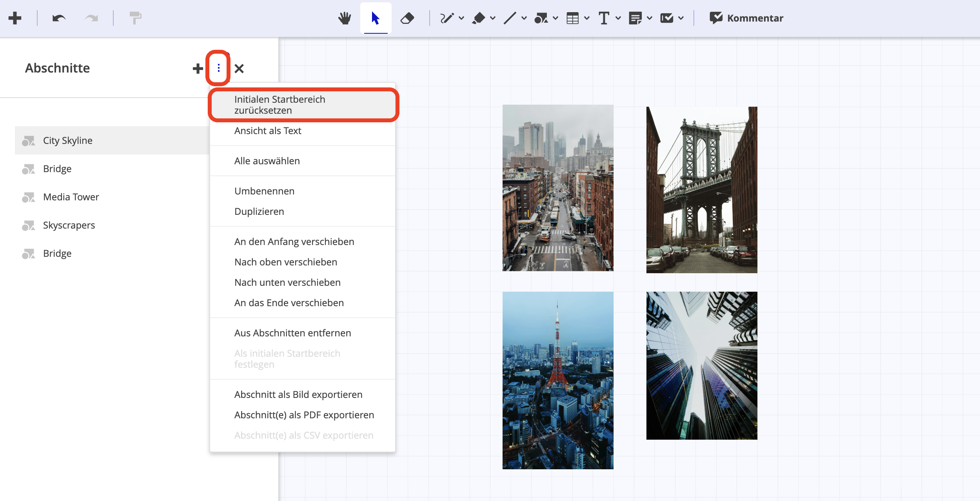Image resolution: width=980 pixels, height=501 pixels.
Task: Open the text tool dropdown chevron
Action: tap(618, 18)
